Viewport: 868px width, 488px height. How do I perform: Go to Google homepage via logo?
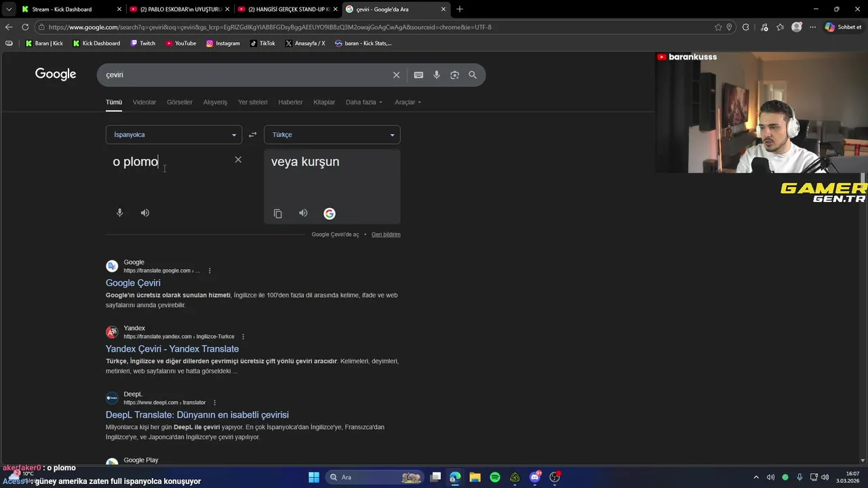[x=56, y=75]
